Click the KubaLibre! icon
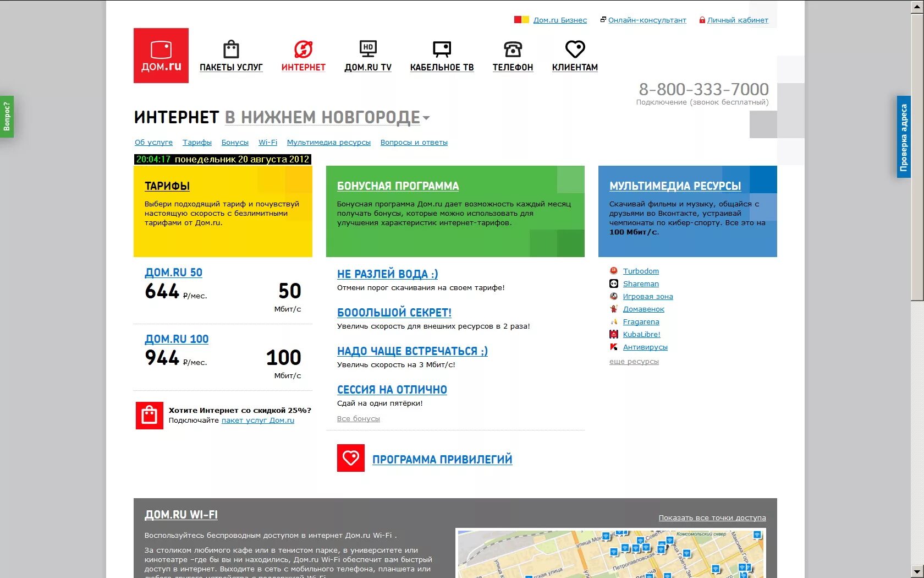Image resolution: width=924 pixels, height=578 pixels. tap(614, 334)
